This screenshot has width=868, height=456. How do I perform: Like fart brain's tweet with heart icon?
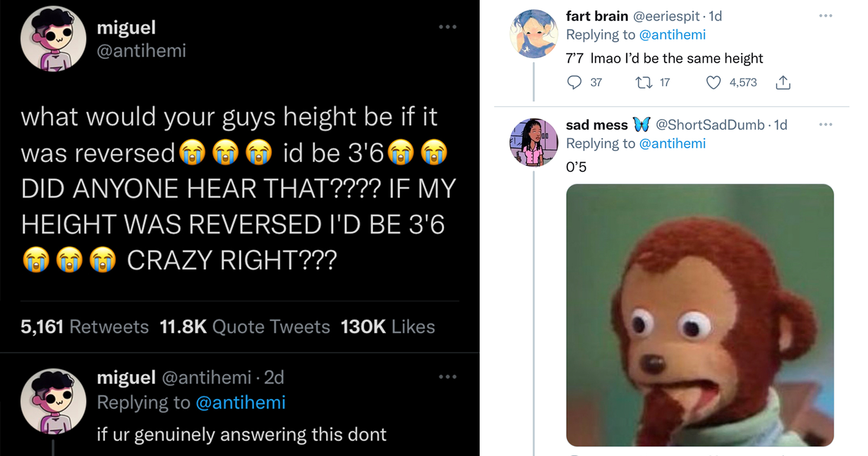(713, 82)
